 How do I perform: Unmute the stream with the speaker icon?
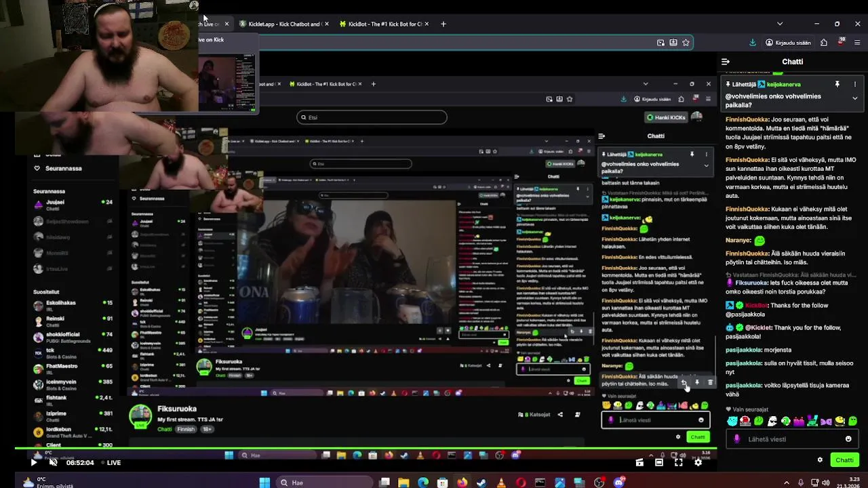tap(53, 463)
